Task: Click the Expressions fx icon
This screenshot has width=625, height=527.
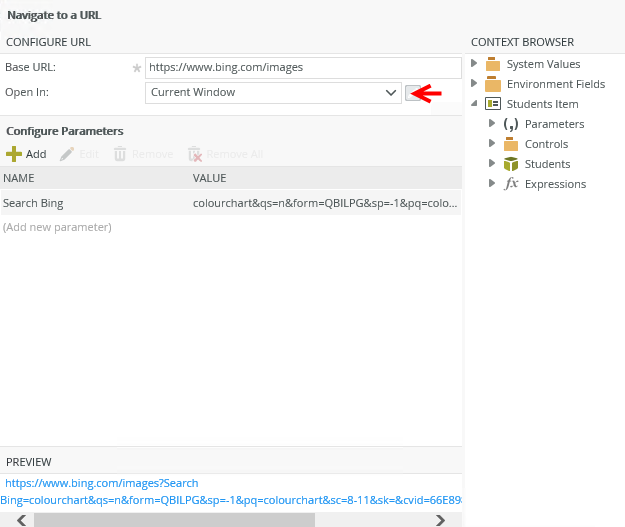Action: [x=511, y=184]
